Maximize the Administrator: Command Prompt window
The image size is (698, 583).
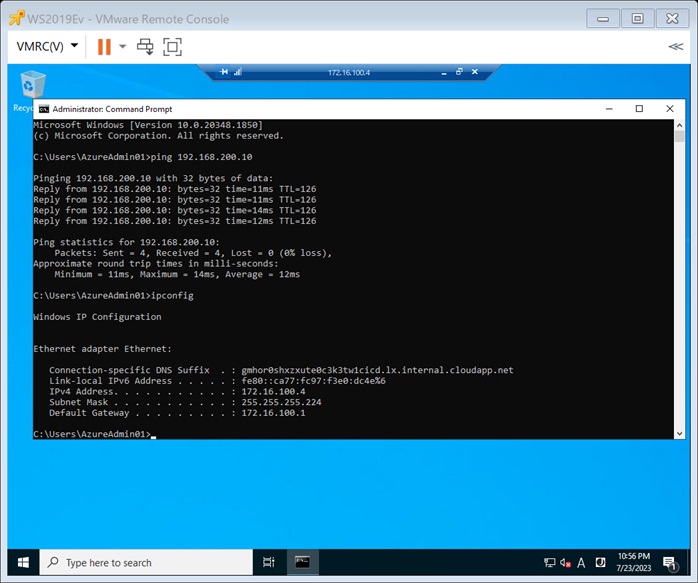(639, 109)
